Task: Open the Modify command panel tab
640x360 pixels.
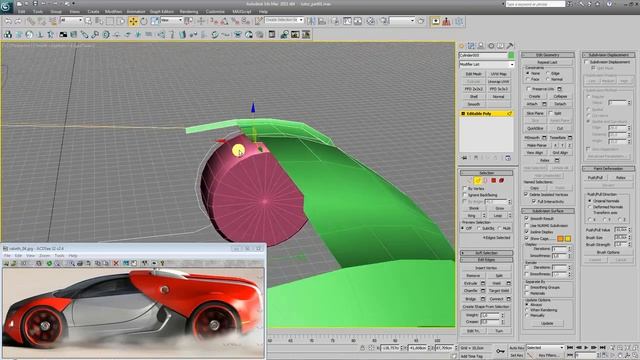Action: (x=471, y=46)
